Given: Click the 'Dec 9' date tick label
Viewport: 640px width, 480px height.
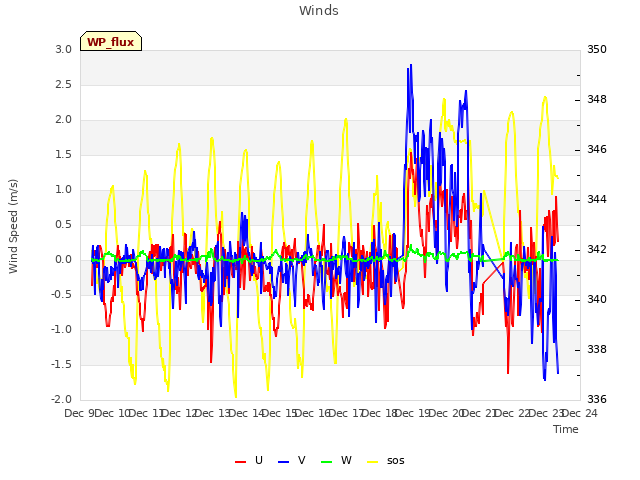Looking at the screenshot, I should [79, 414].
